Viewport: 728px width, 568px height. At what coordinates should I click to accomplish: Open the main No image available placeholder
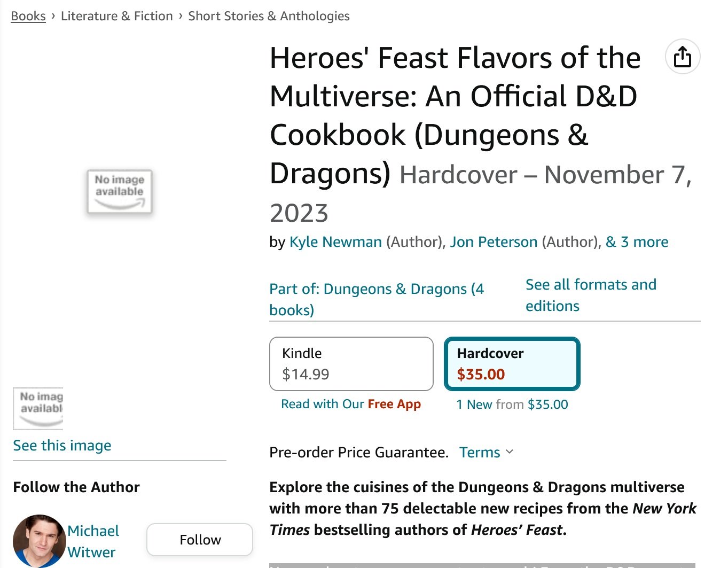[120, 192]
